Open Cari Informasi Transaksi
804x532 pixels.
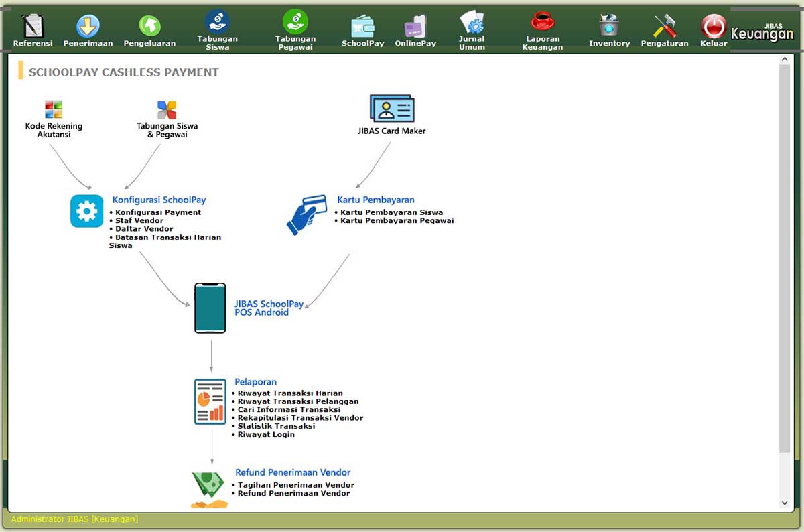coord(289,409)
